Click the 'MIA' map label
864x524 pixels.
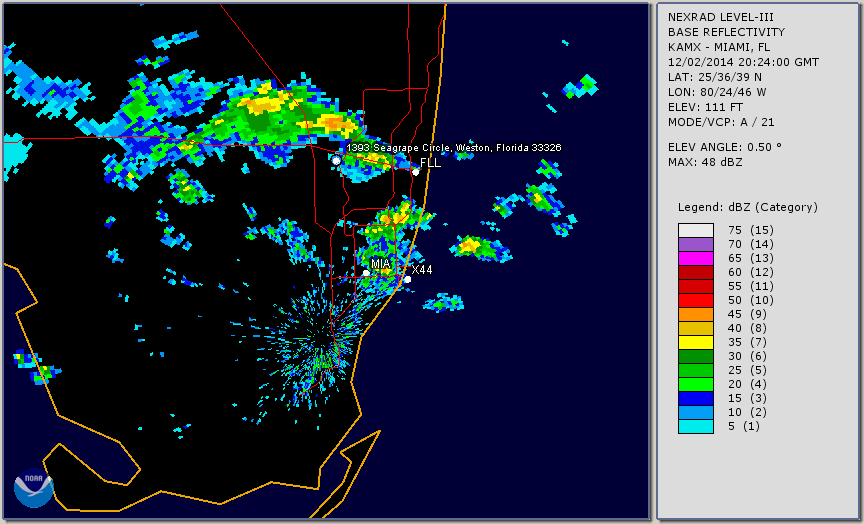click(381, 264)
